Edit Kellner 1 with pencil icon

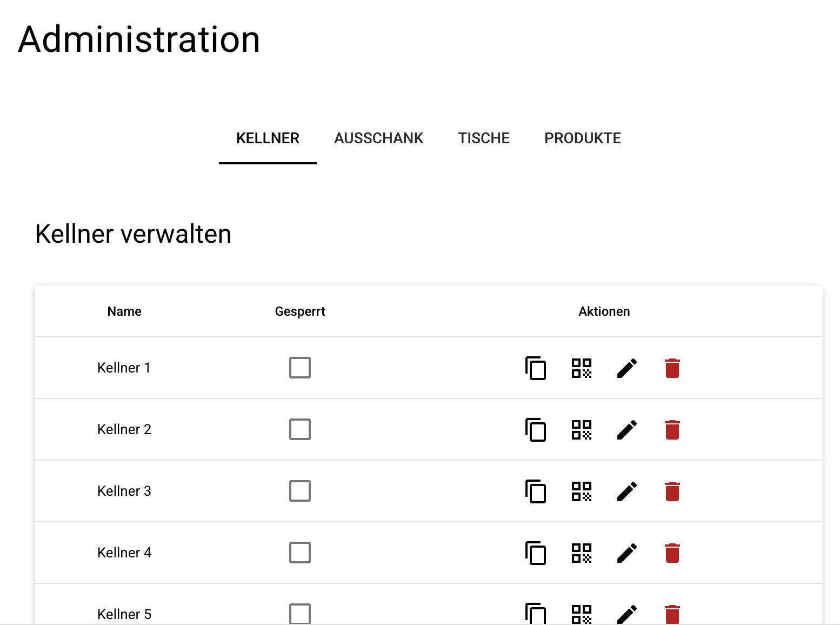click(x=627, y=368)
